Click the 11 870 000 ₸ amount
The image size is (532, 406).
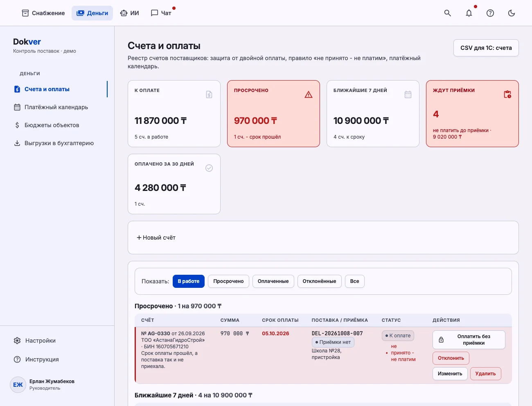click(x=161, y=121)
